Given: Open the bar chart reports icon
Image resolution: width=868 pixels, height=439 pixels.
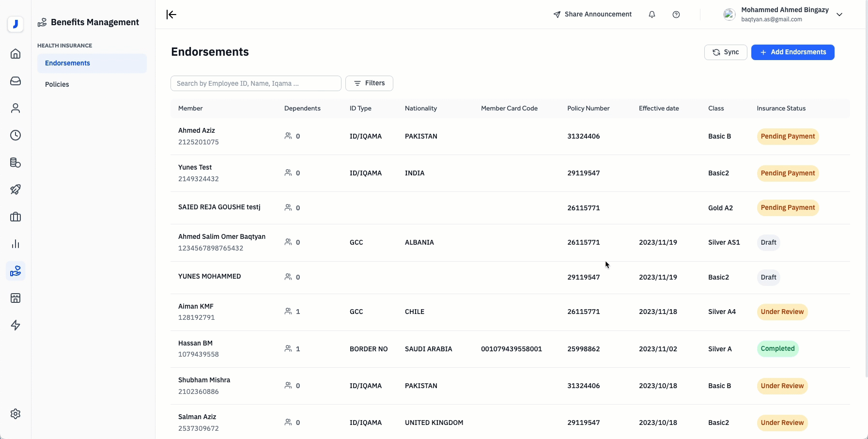Looking at the screenshot, I should (15, 244).
